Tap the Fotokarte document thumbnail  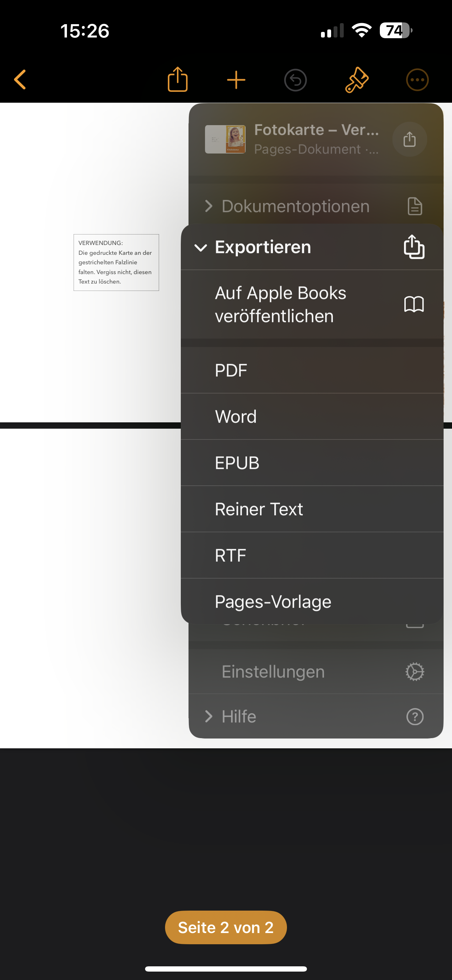[225, 139]
